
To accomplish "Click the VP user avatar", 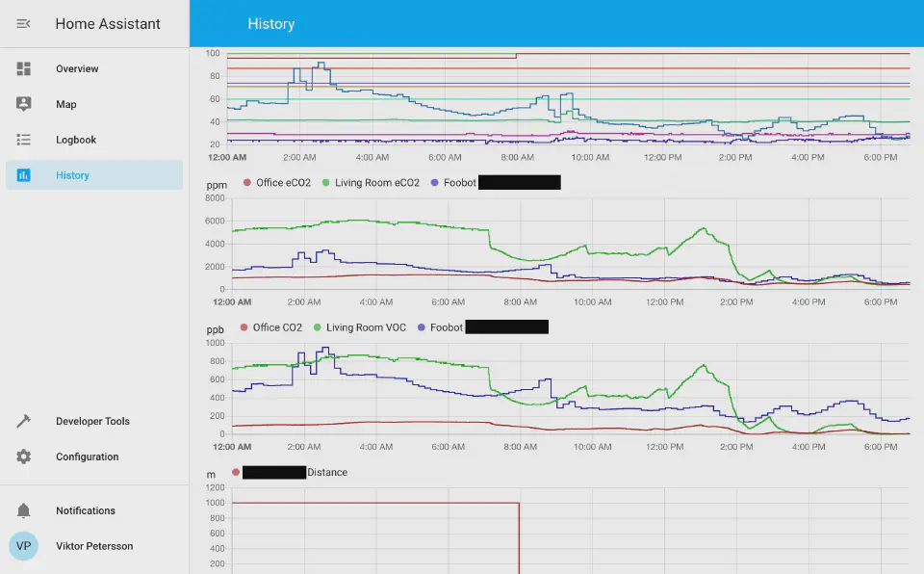I will pyautogui.click(x=24, y=546).
